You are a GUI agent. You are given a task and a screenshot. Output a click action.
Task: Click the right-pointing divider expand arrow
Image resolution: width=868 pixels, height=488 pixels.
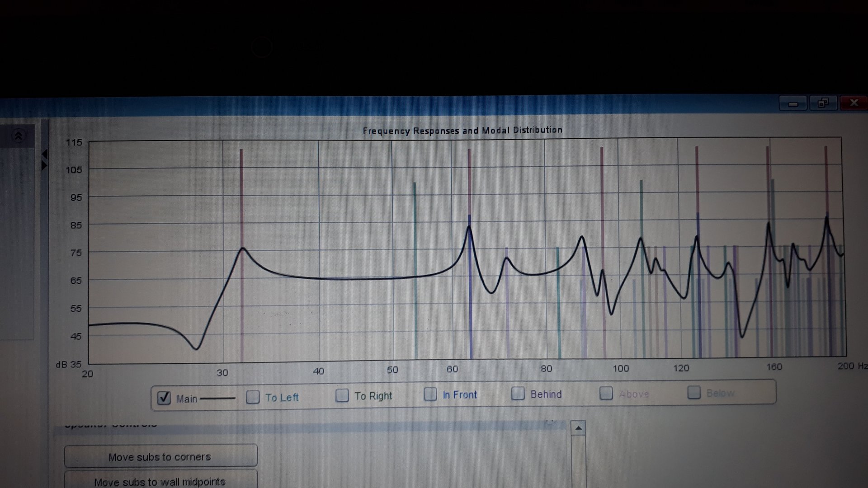pos(44,165)
